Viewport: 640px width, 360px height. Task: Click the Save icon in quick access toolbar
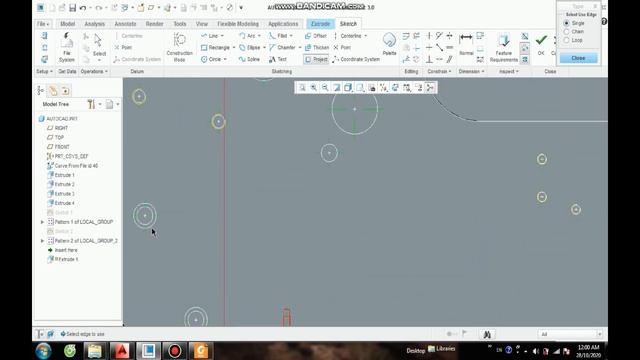73,7
